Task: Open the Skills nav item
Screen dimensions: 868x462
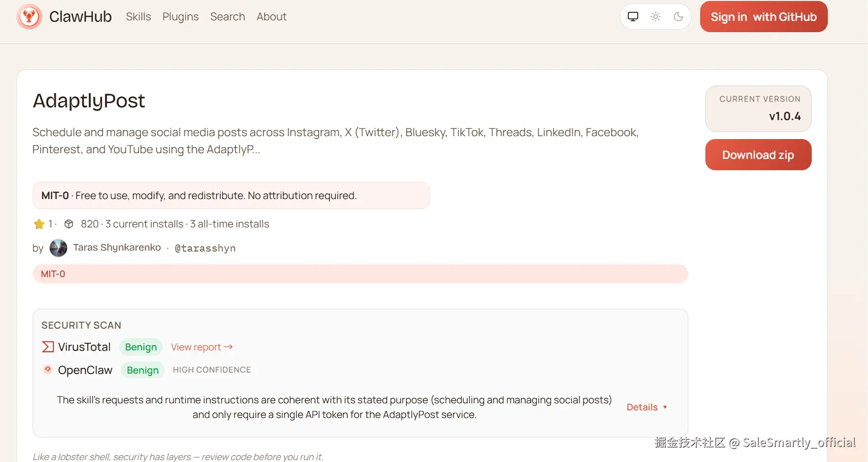Action: [x=138, y=17]
